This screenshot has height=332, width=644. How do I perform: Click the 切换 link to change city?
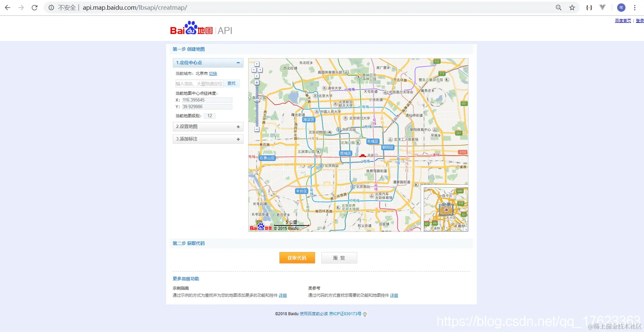click(213, 73)
